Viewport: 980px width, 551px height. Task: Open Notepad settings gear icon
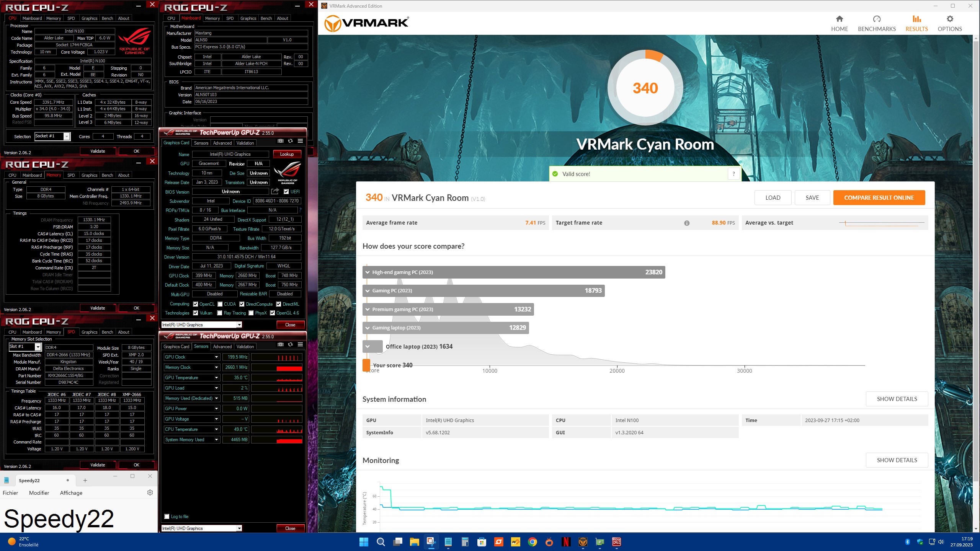[x=150, y=493]
